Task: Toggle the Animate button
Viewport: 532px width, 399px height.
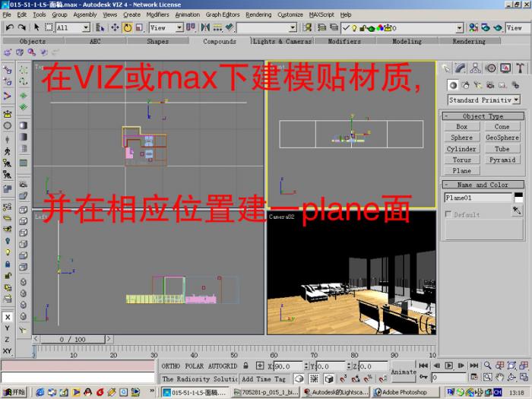Action: click(x=404, y=372)
